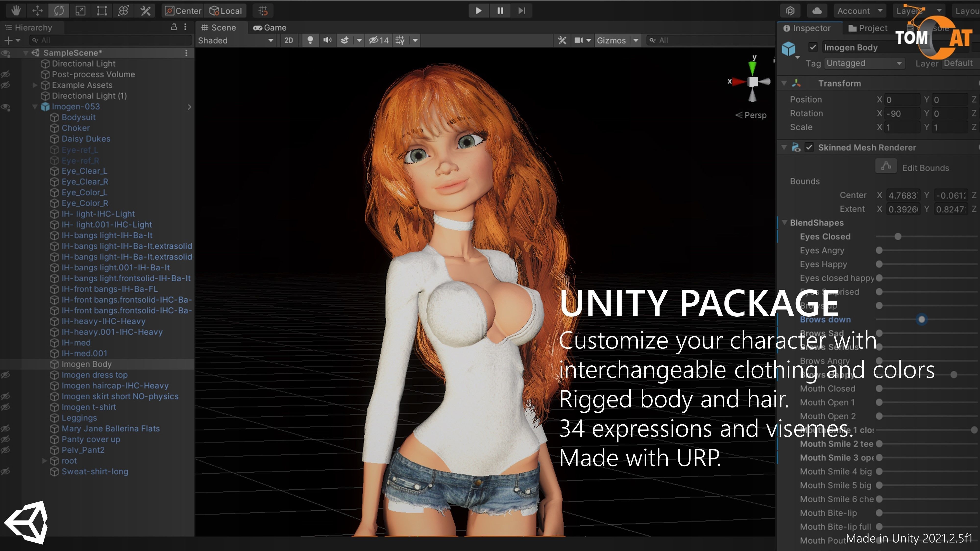Switch to the Game tab

[x=270, y=28]
